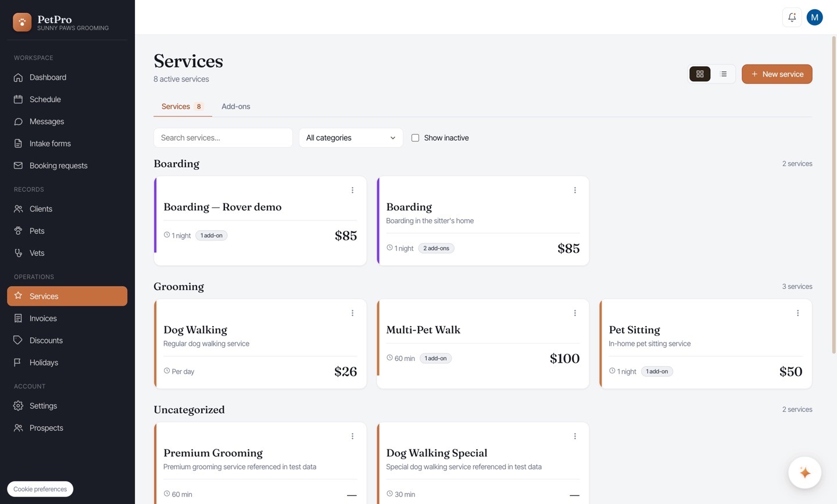
Task: Open options menu for the Boarding card
Action: (575, 190)
